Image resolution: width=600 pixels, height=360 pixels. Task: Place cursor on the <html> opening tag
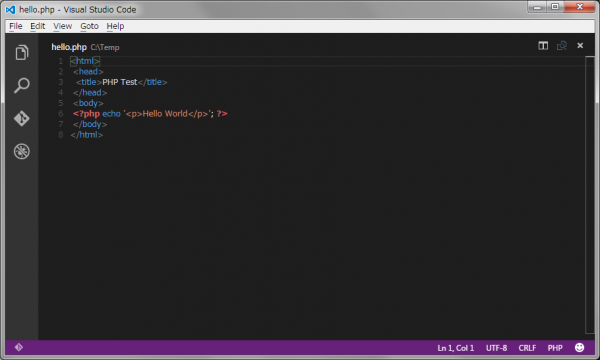tap(85, 61)
